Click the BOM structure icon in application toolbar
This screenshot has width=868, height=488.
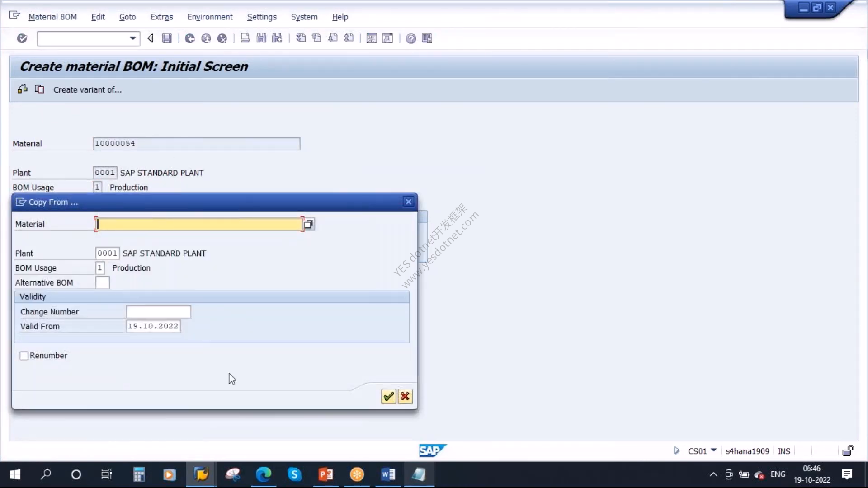(x=23, y=89)
